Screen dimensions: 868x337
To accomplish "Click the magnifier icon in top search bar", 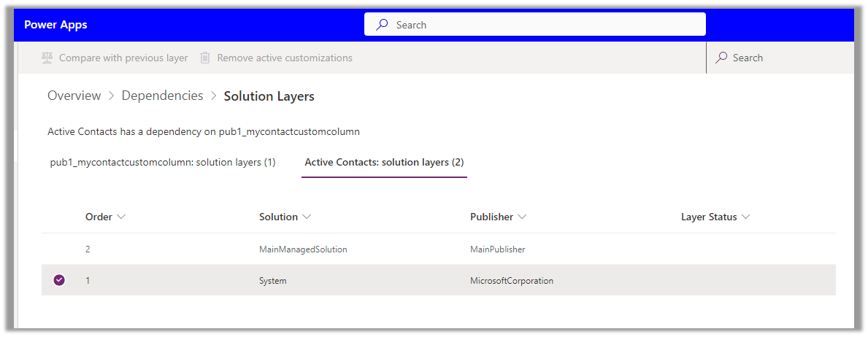I will pos(382,25).
